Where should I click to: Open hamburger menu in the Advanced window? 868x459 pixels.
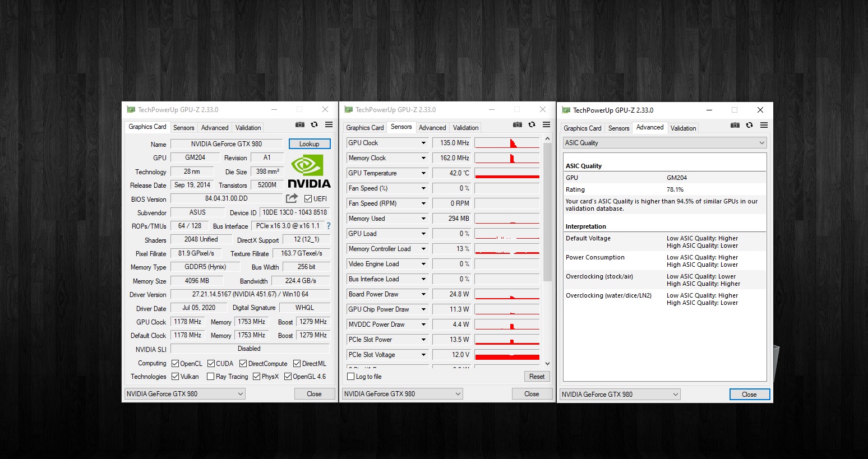pyautogui.click(x=764, y=125)
